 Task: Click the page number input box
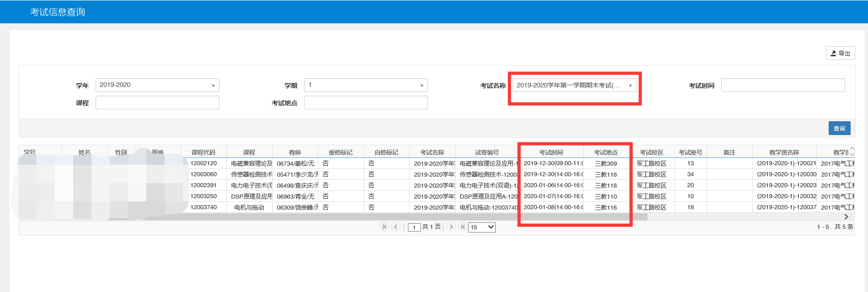pyautogui.click(x=414, y=227)
